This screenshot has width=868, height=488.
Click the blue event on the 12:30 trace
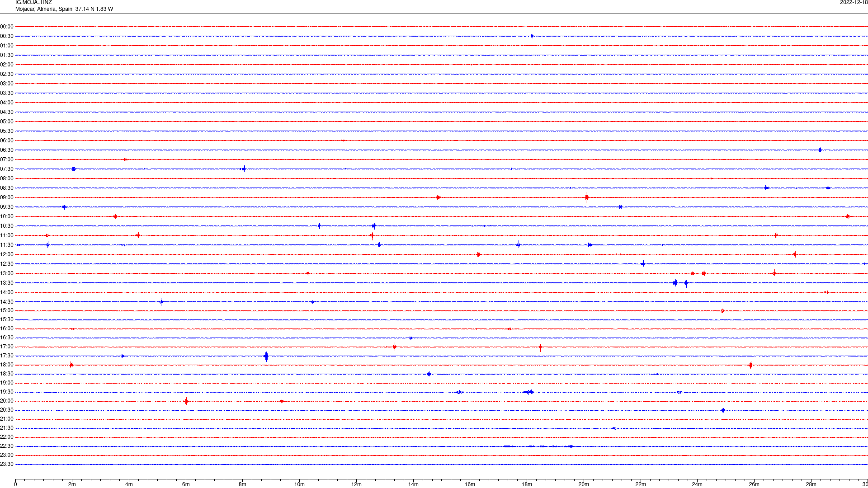click(643, 264)
